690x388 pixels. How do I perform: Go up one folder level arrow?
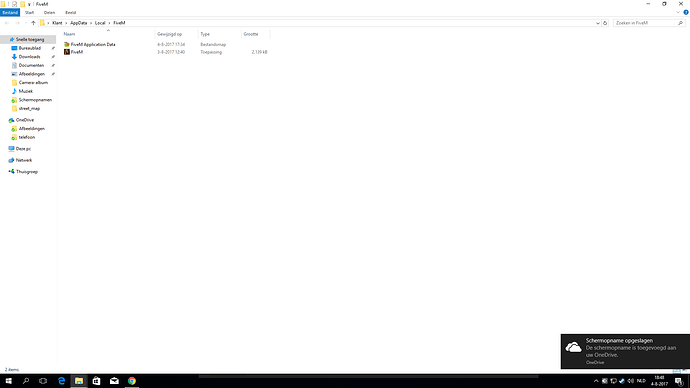pyautogui.click(x=33, y=23)
